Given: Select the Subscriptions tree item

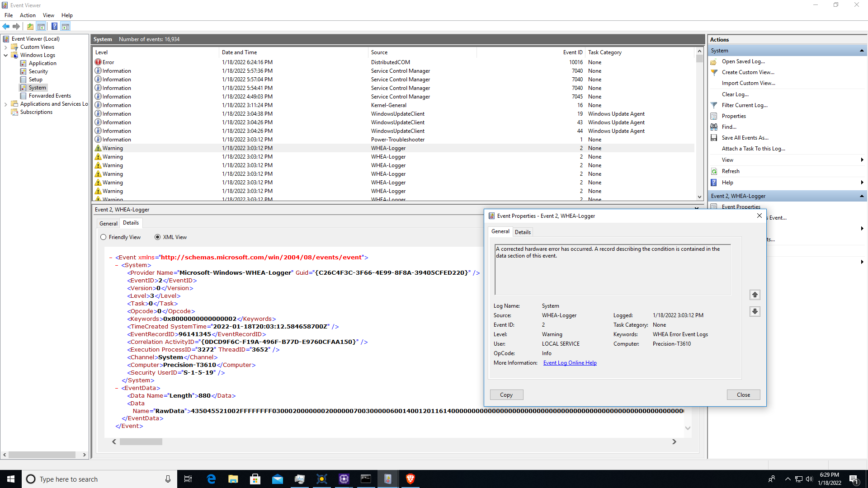Looking at the screenshot, I should click(x=36, y=112).
